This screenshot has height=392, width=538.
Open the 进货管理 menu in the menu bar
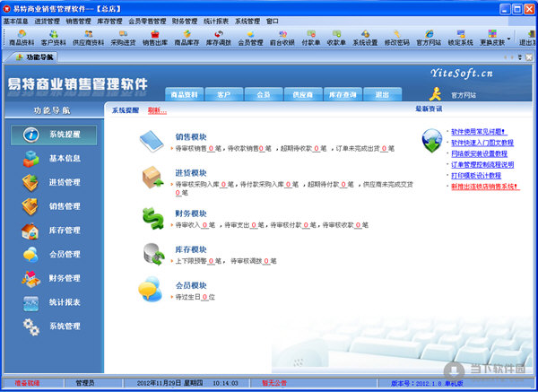click(47, 22)
